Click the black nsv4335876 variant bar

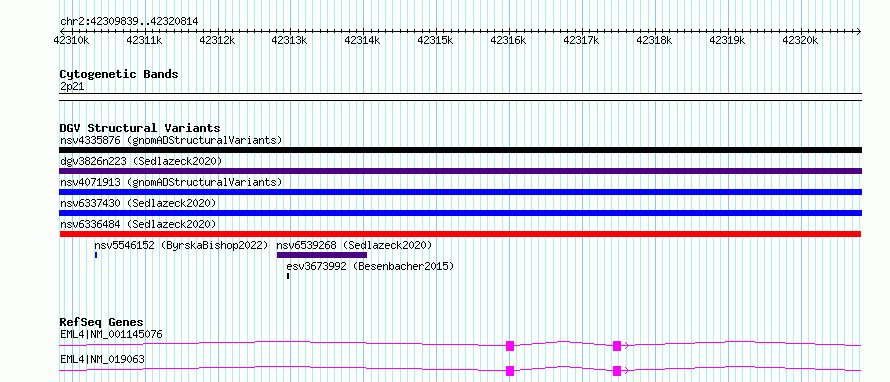[x=460, y=150]
